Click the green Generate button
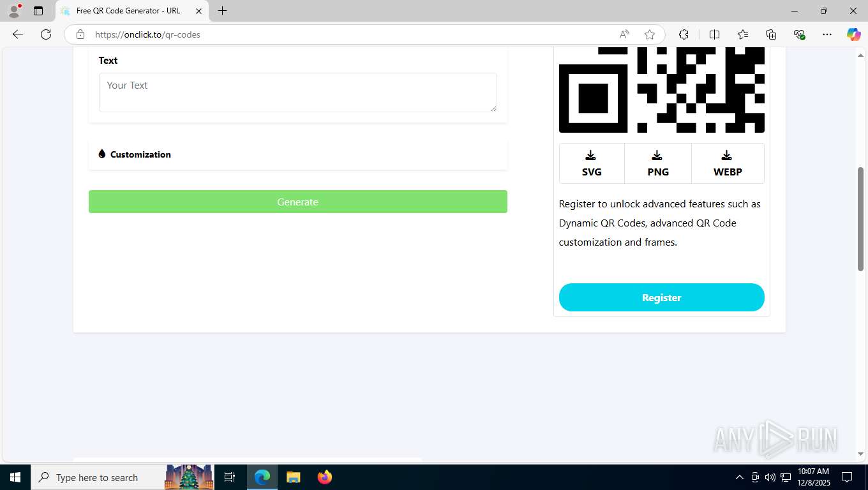This screenshot has height=490, width=868. pyautogui.click(x=297, y=202)
